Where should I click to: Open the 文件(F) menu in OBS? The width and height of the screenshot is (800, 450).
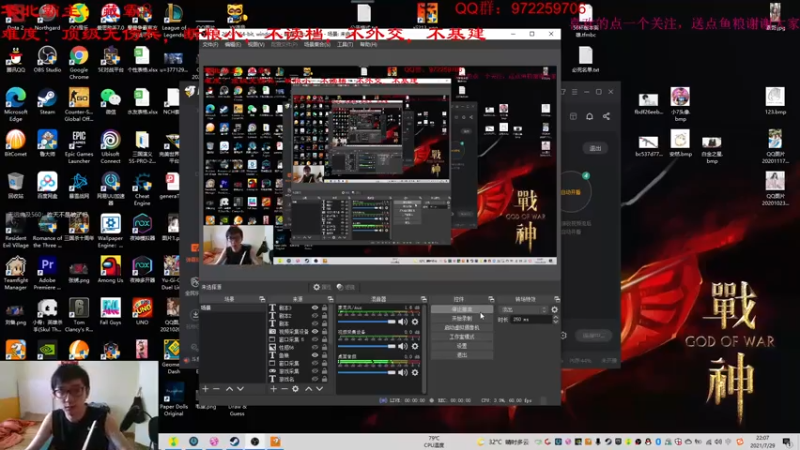pyautogui.click(x=210, y=45)
